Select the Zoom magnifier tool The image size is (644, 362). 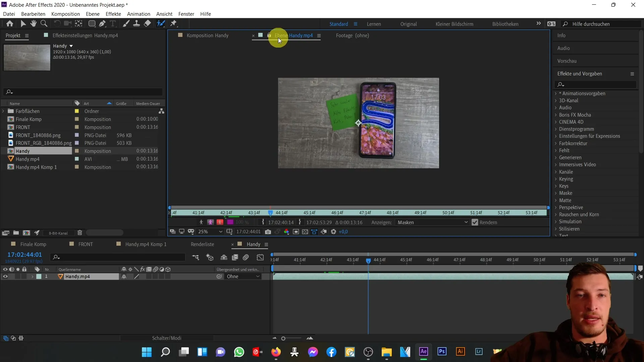coord(44,23)
